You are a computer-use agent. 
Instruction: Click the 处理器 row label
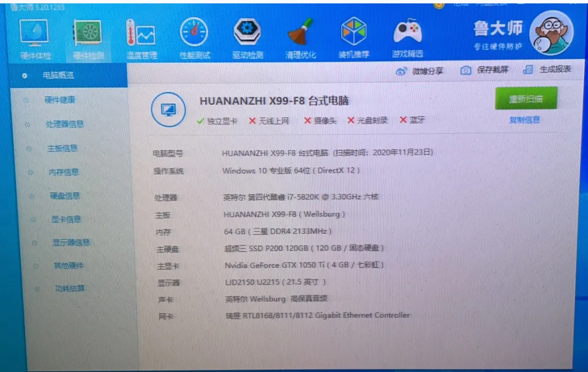pyautogui.click(x=166, y=198)
